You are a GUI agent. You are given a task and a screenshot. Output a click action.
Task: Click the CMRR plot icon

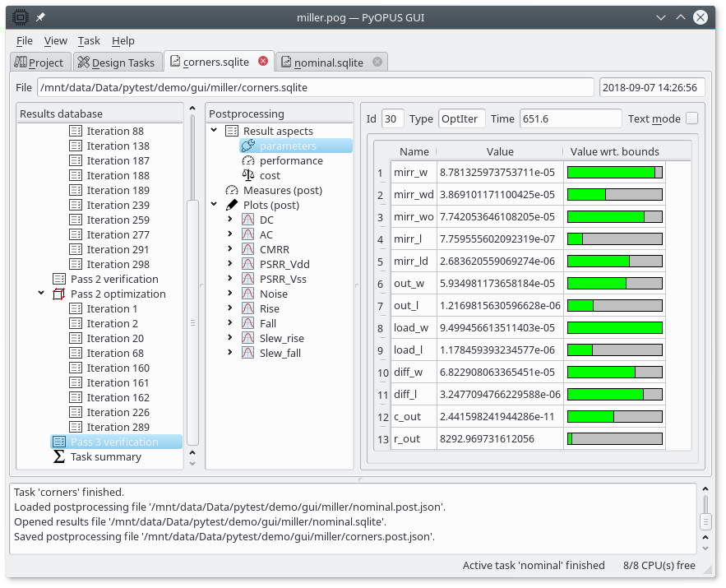pos(248,250)
